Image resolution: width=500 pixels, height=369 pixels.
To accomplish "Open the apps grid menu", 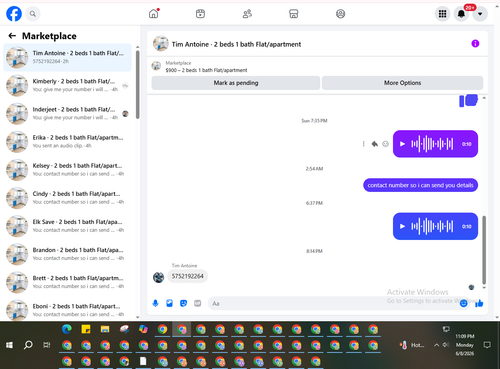I will 442,14.
